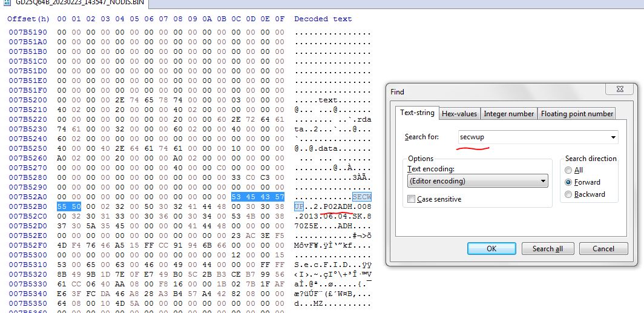Enable the Case sensitive checkbox
This screenshot has height=313, width=644.
(x=411, y=199)
